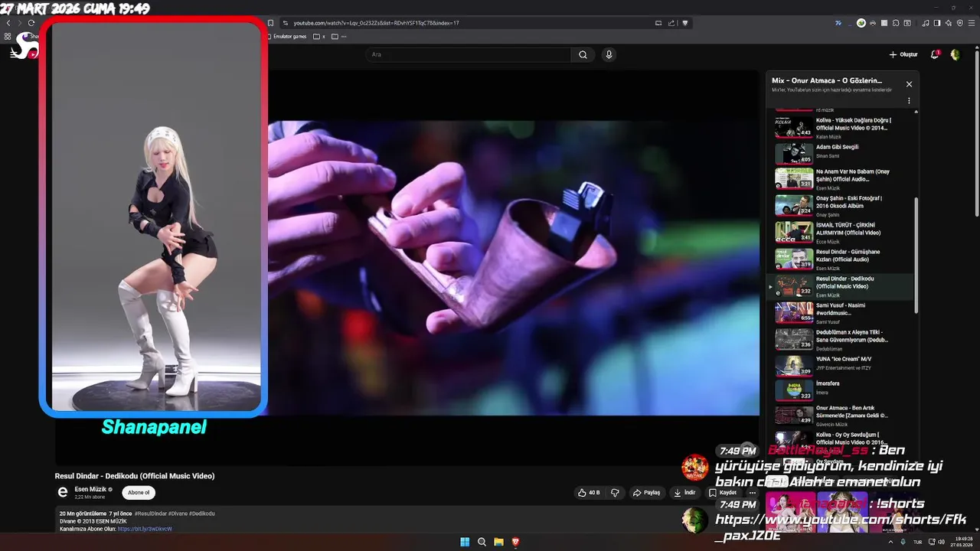
Task: Click the Kaydet save button
Action: 723,493
